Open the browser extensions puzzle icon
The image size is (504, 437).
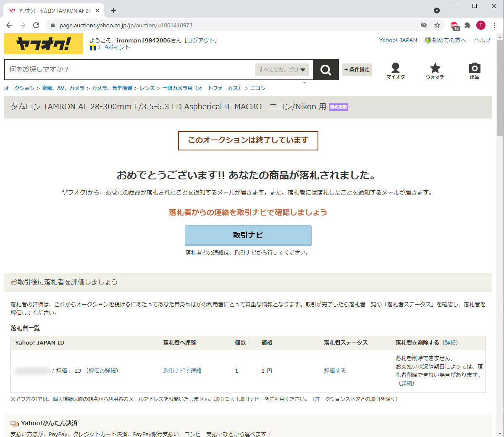467,25
